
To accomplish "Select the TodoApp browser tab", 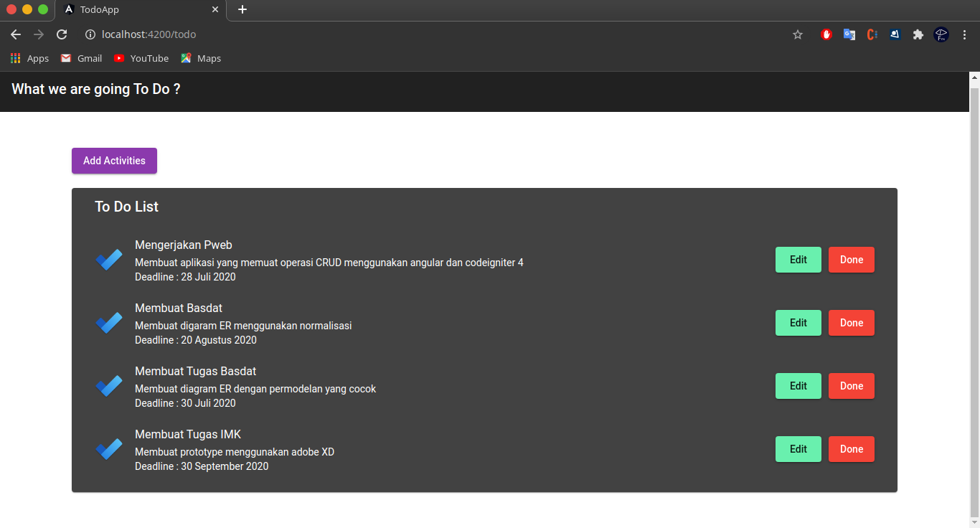I will point(141,10).
